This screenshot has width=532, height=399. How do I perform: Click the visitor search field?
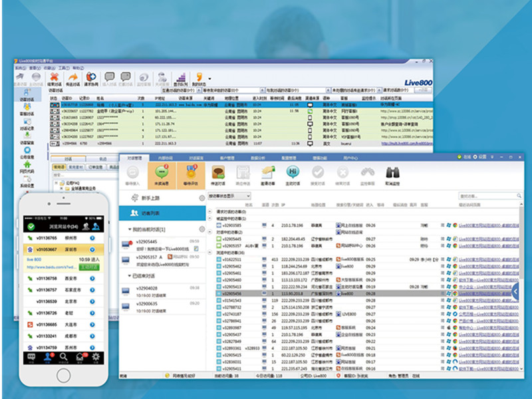(490, 196)
